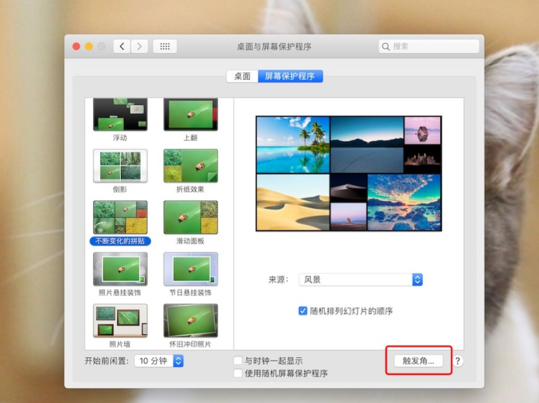Image resolution: width=539 pixels, height=403 pixels.
Task: Select the 节日悬挂装饰 screen saver thumbnail
Action: [x=191, y=269]
